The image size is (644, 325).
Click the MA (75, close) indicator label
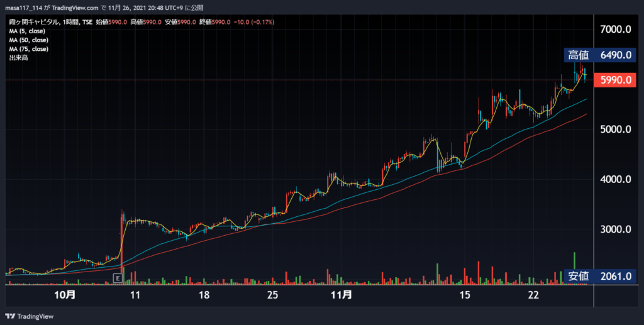[29, 49]
